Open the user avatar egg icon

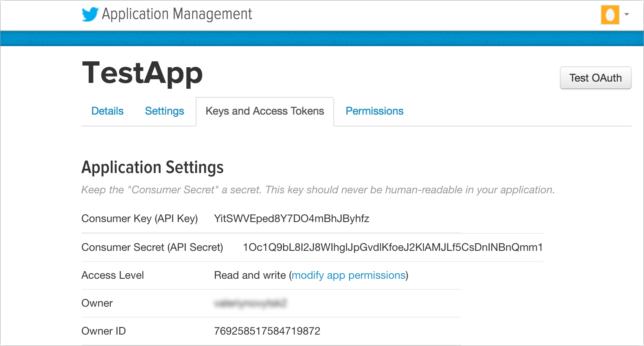pyautogui.click(x=610, y=15)
